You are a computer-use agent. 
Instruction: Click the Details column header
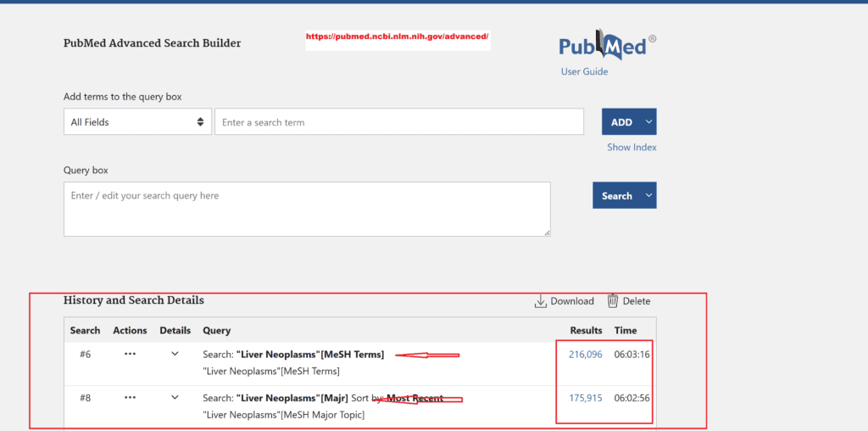pyautogui.click(x=175, y=330)
